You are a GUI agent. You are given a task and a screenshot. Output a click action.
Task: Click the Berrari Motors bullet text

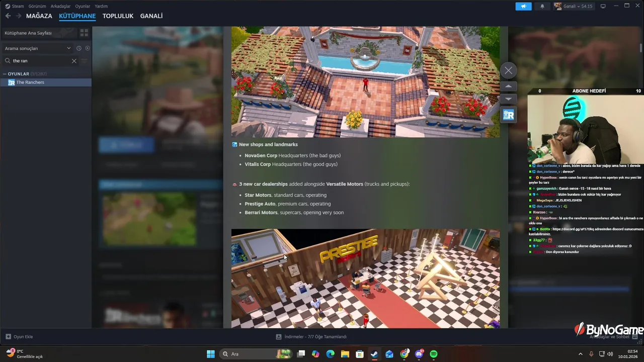coord(294,213)
